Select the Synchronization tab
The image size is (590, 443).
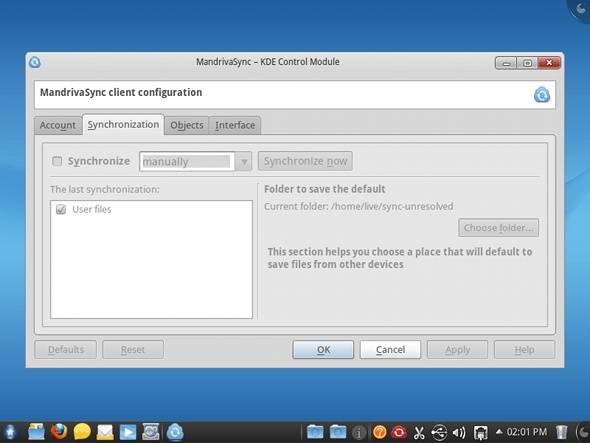(x=123, y=125)
